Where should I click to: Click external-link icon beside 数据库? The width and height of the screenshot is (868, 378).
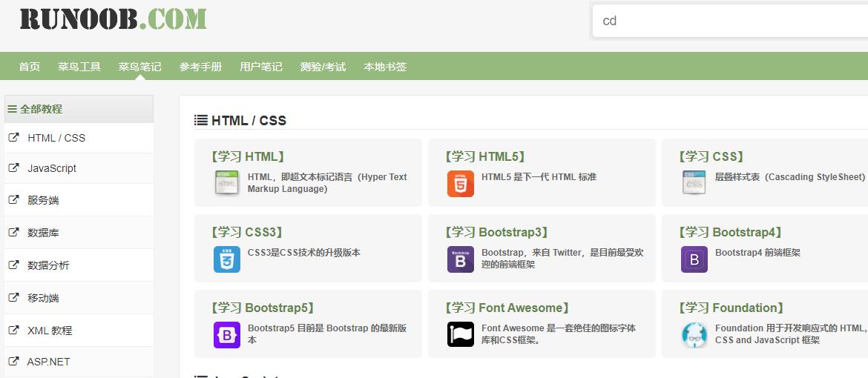(14, 233)
